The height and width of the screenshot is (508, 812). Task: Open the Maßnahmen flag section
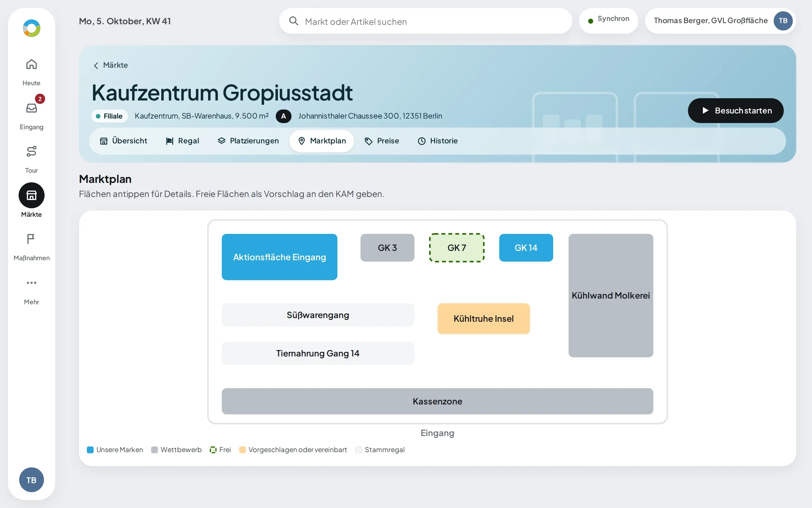pyautogui.click(x=32, y=247)
